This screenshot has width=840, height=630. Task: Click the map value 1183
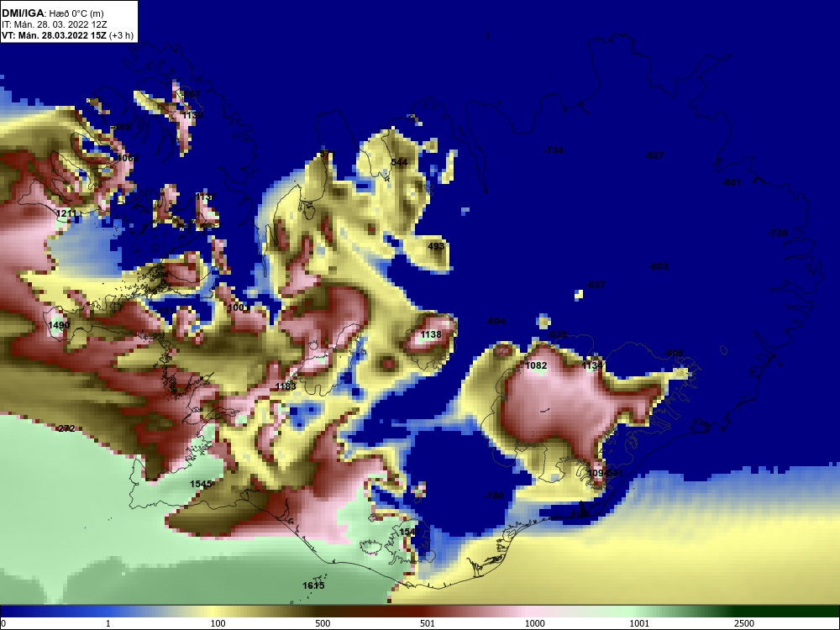coord(286,386)
